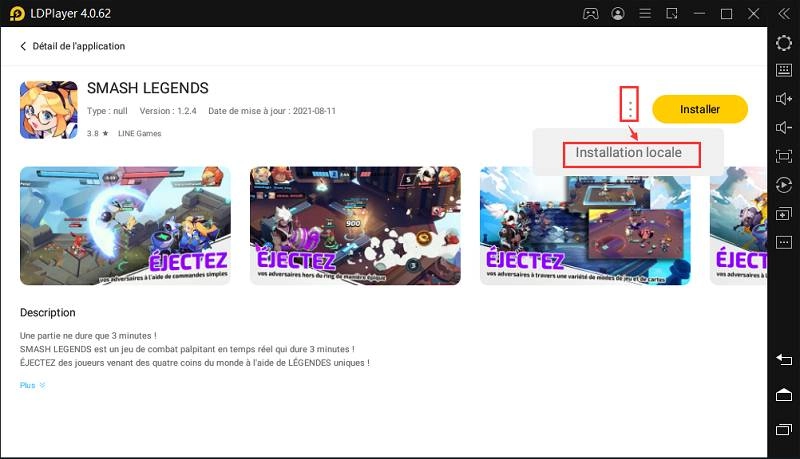Open the LDPlayer hamburger menu
Image resolution: width=800 pixels, height=459 pixels.
click(x=645, y=14)
